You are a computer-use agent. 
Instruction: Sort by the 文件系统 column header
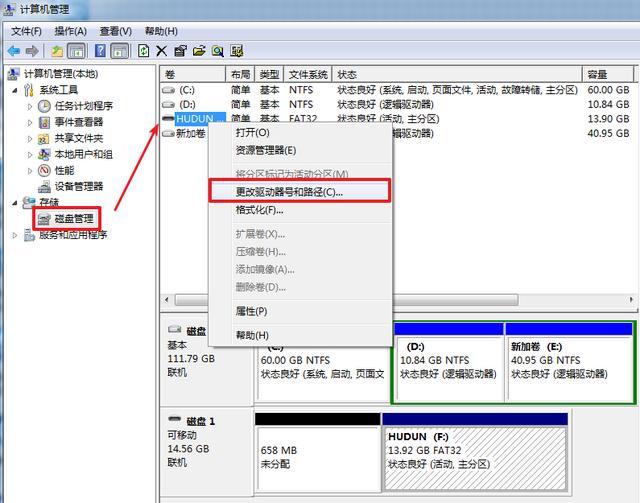click(x=308, y=74)
